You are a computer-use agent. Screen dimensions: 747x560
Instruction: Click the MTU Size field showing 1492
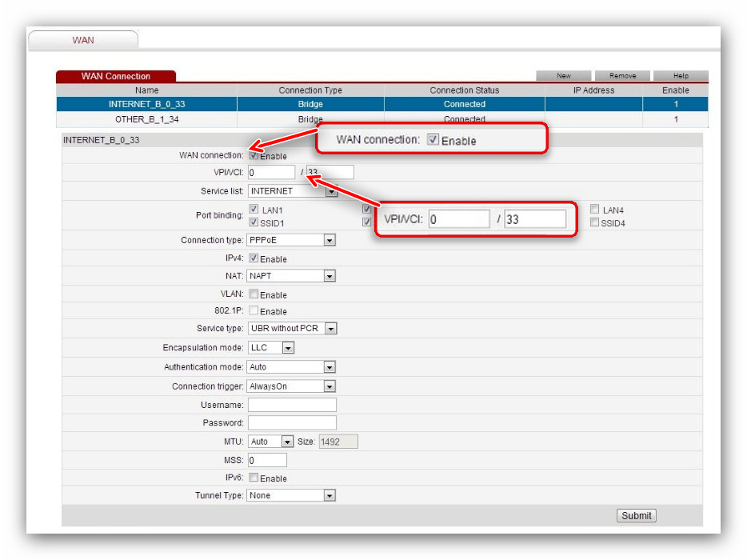point(338,442)
